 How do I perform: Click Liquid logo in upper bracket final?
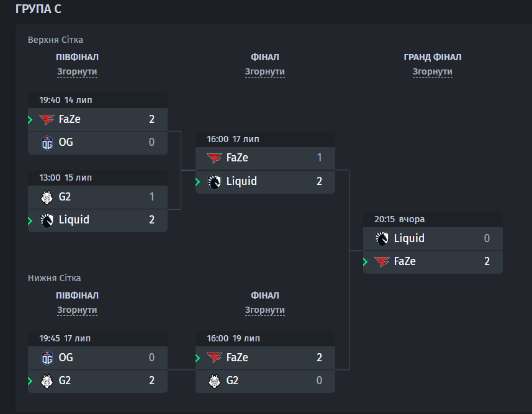[214, 182]
